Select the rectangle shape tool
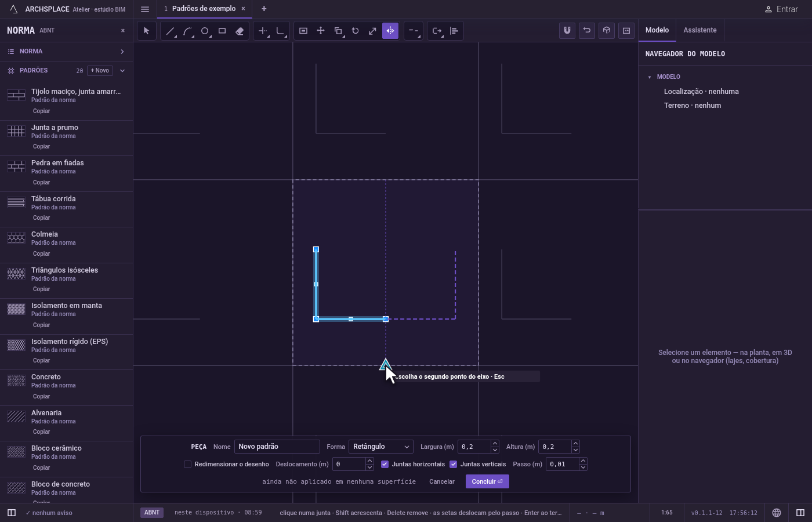The image size is (812, 522). pyautogui.click(x=222, y=31)
